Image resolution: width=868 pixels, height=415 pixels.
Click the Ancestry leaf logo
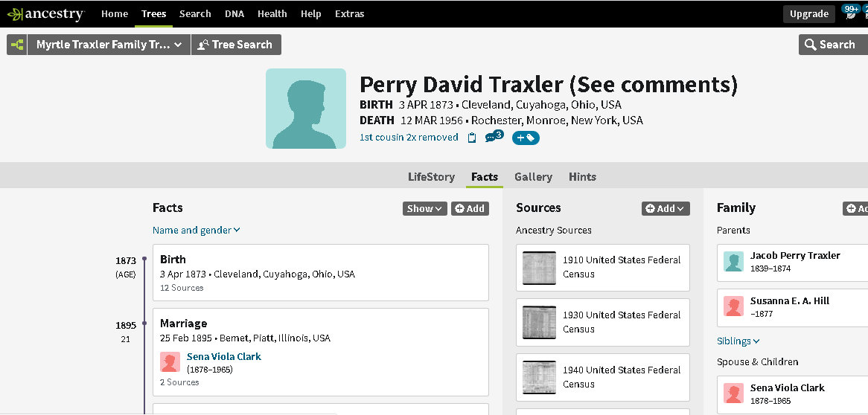15,14
